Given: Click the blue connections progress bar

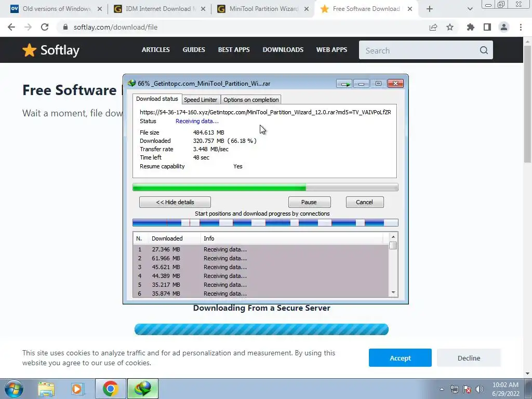Looking at the screenshot, I should 265,223.
